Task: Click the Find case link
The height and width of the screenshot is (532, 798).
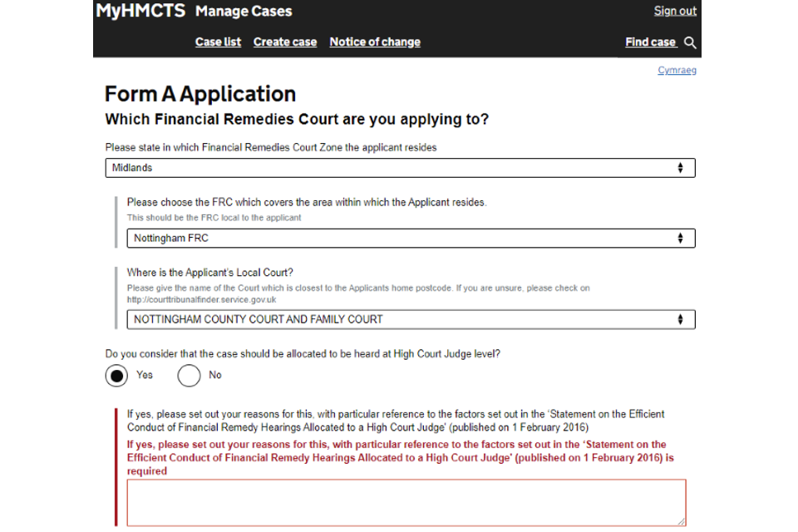Action: [x=650, y=42]
